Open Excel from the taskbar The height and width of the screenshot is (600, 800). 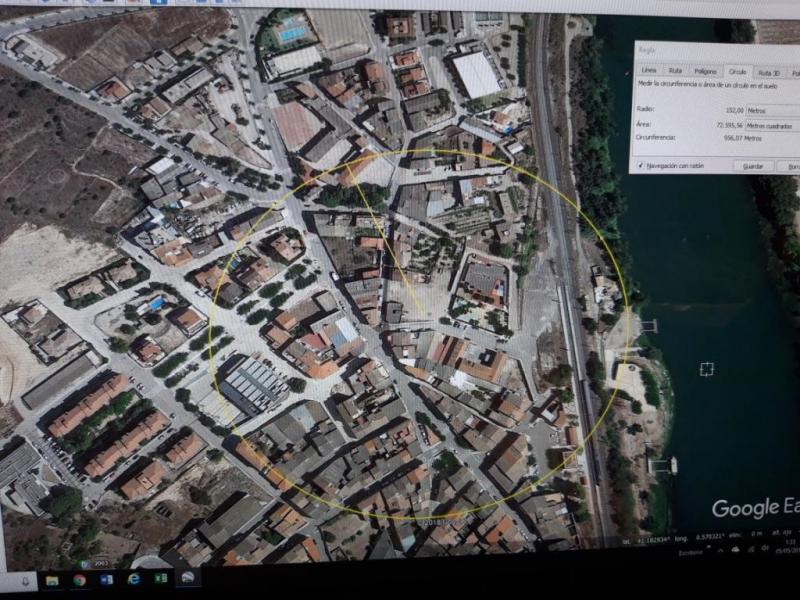[x=160, y=579]
